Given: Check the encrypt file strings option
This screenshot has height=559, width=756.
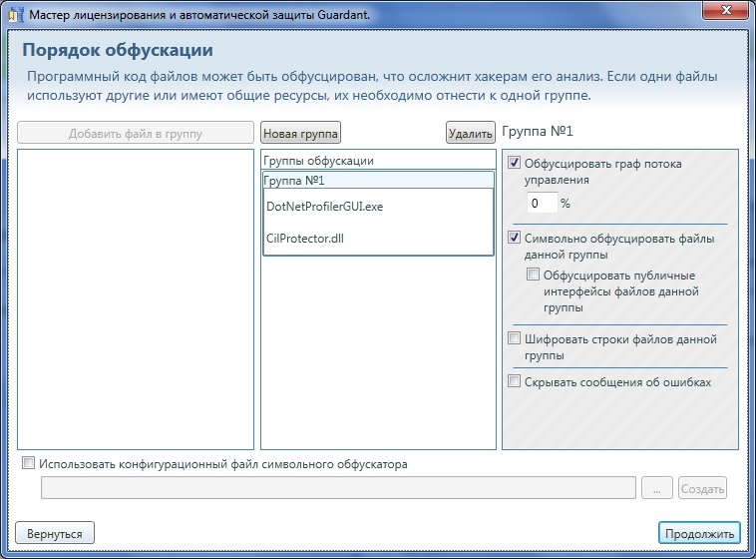Looking at the screenshot, I should [515, 339].
